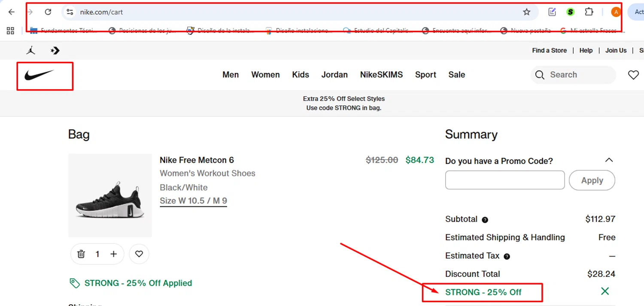This screenshot has height=306, width=644.
Task: Click the Find a Store link
Action: pyautogui.click(x=549, y=51)
